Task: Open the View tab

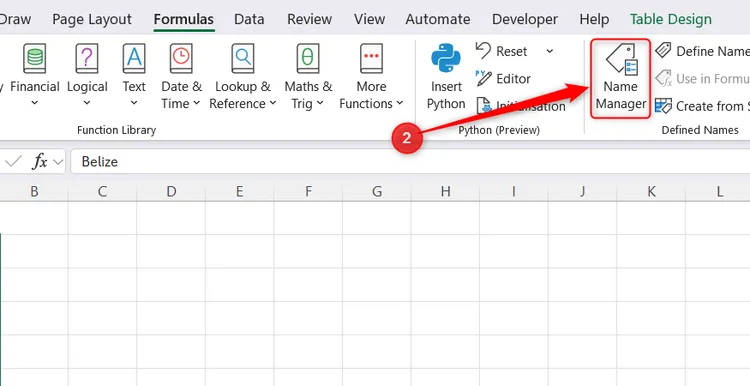Action: pyautogui.click(x=369, y=19)
